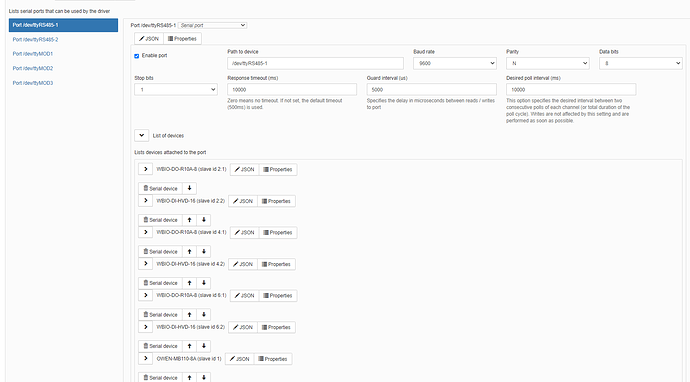Open Properties of WBIO-DO-R10A-8 slave id 2:1
This screenshot has width=690, height=382.
pos(278,169)
